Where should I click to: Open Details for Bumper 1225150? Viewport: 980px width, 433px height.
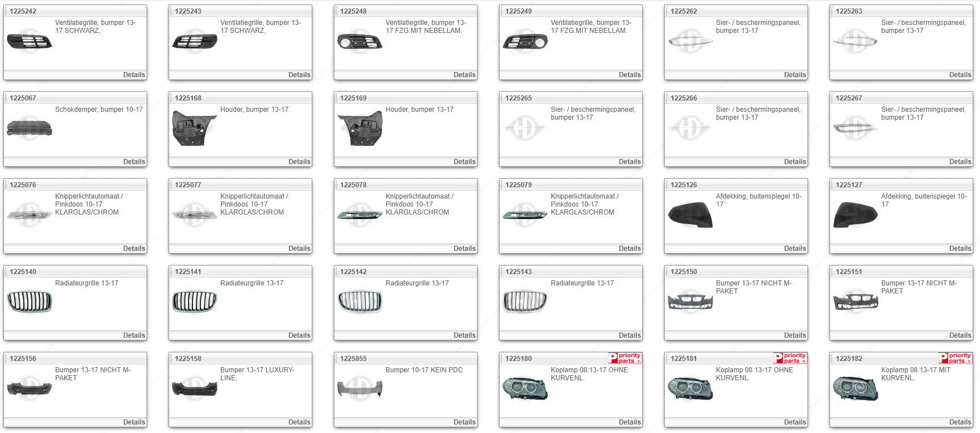point(795,335)
